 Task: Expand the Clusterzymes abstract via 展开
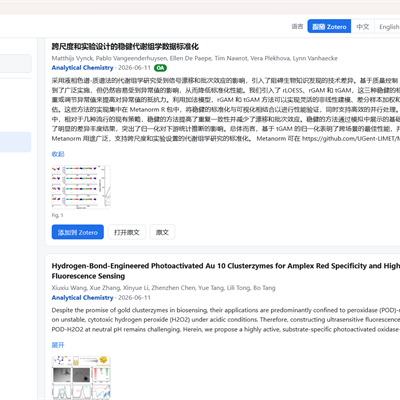58,345
